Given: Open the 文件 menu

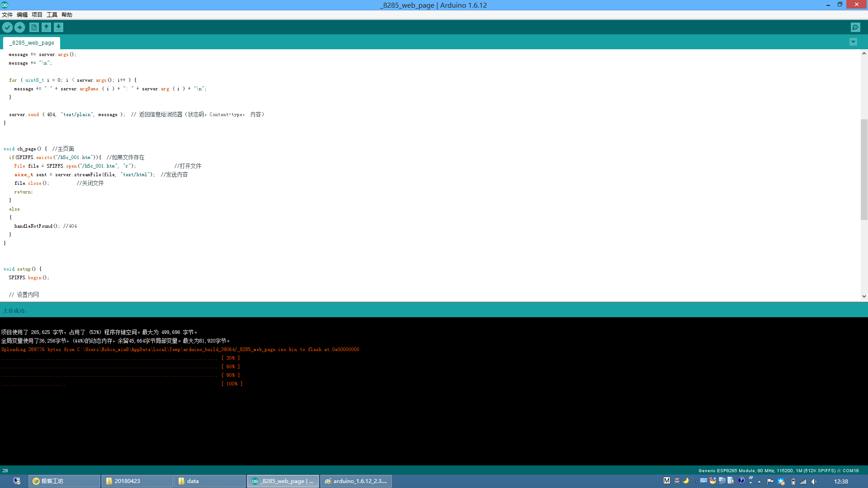Looking at the screenshot, I should click(x=7, y=15).
